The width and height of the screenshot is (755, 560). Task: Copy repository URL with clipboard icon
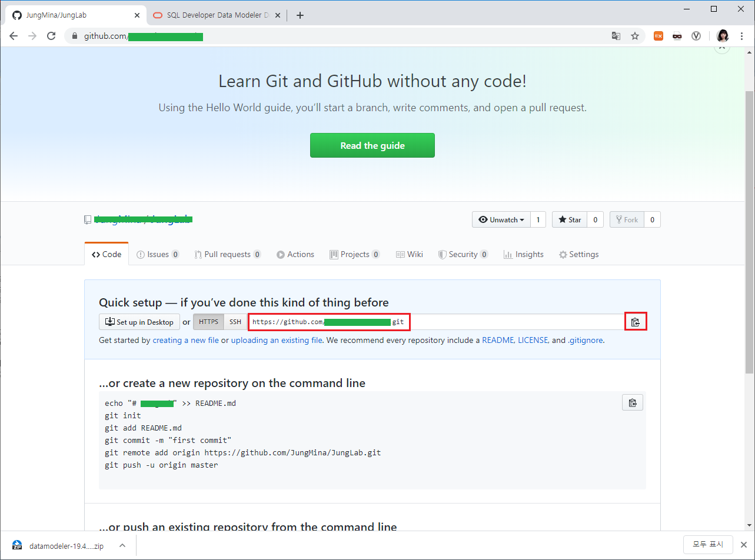pos(635,322)
